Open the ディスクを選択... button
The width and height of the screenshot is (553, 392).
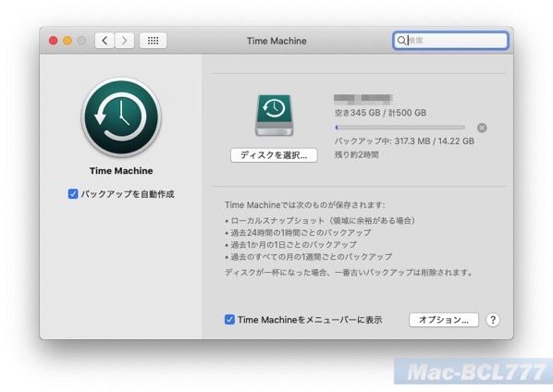pos(274,155)
